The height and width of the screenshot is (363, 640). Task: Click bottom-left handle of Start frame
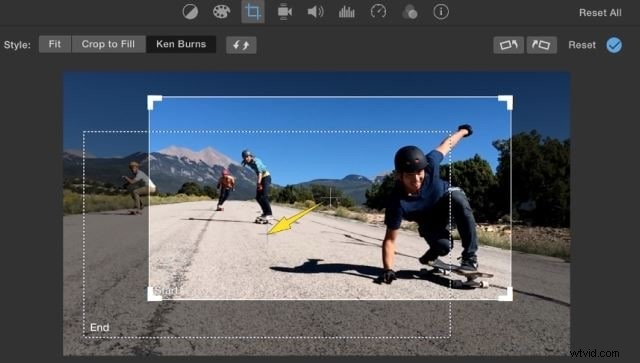[154, 294]
